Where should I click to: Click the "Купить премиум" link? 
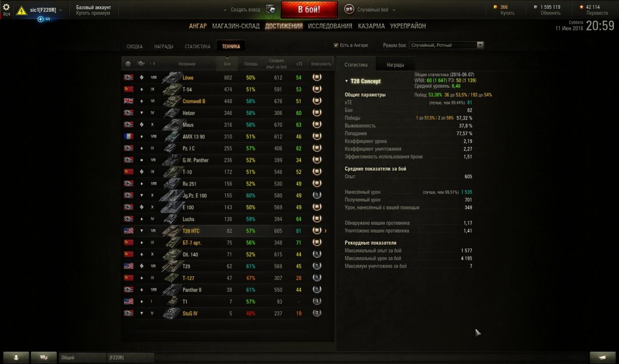pyautogui.click(x=93, y=13)
